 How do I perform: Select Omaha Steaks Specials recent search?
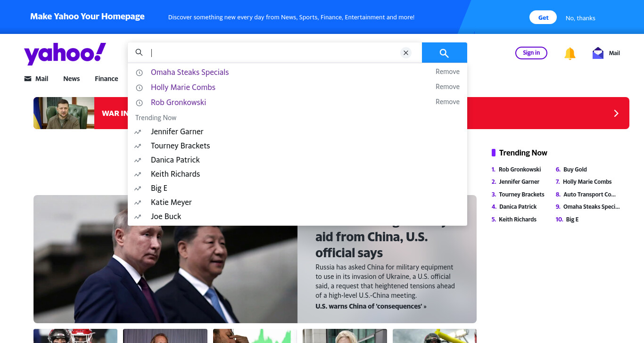click(190, 72)
